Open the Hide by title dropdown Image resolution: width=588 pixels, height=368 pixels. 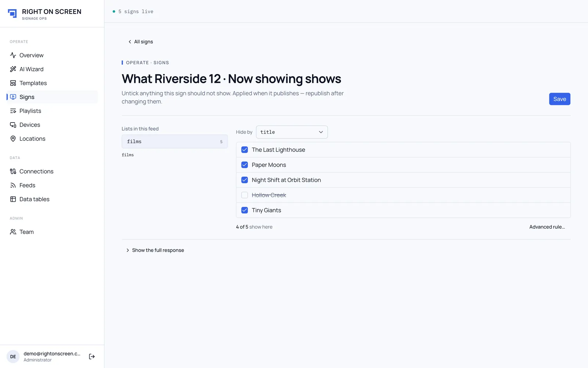292,132
